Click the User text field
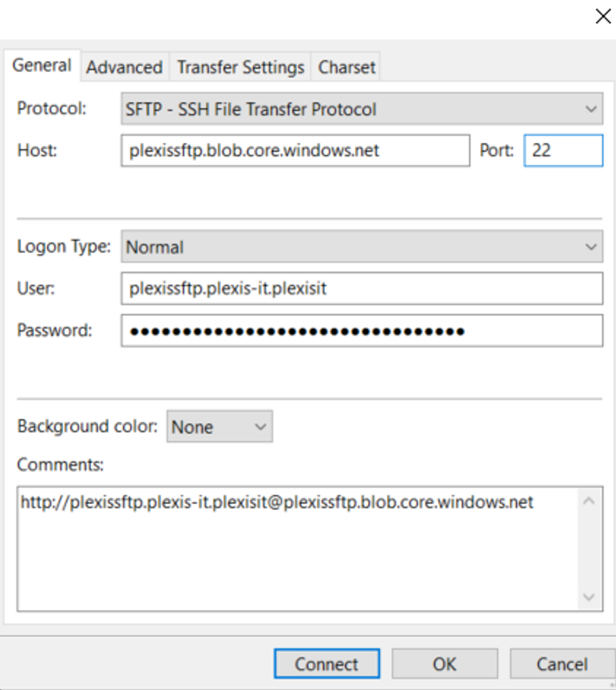616x690 pixels. (x=362, y=289)
